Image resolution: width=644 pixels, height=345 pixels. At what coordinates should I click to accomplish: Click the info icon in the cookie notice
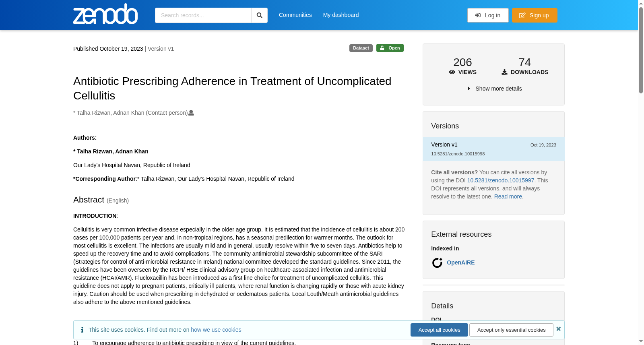[x=82, y=330]
